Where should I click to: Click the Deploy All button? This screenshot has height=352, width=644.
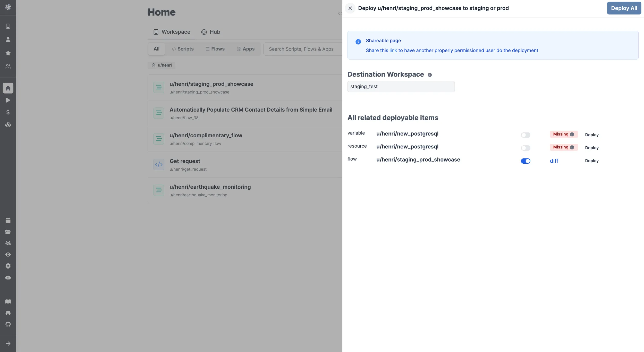coord(624,8)
